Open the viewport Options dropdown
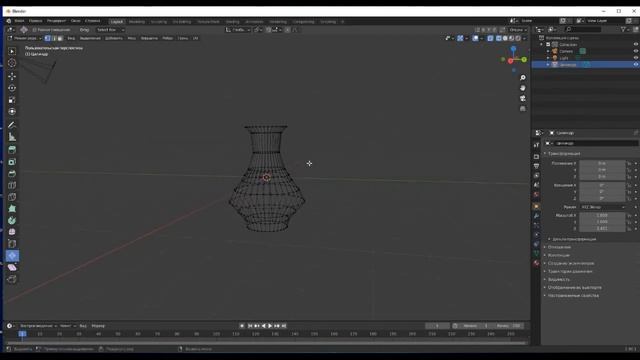This screenshot has height=360, width=640. click(518, 30)
